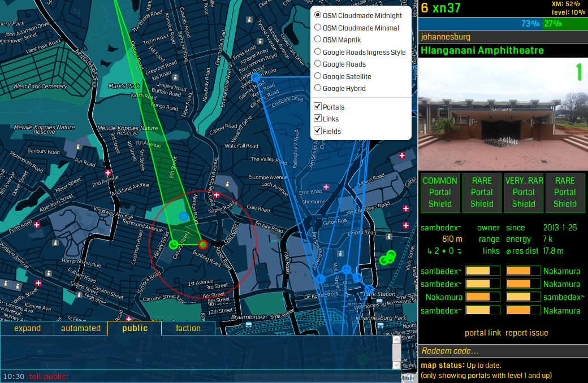
Task: Click the hospital cross icon near Napier Road
Action: click(x=217, y=195)
